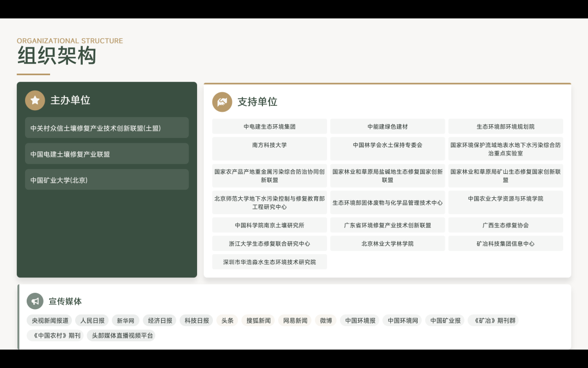Select 国家林业和草原局矿山生态修复国家创新联盟 card
Viewport: 588px width, 368px height.
505,176
